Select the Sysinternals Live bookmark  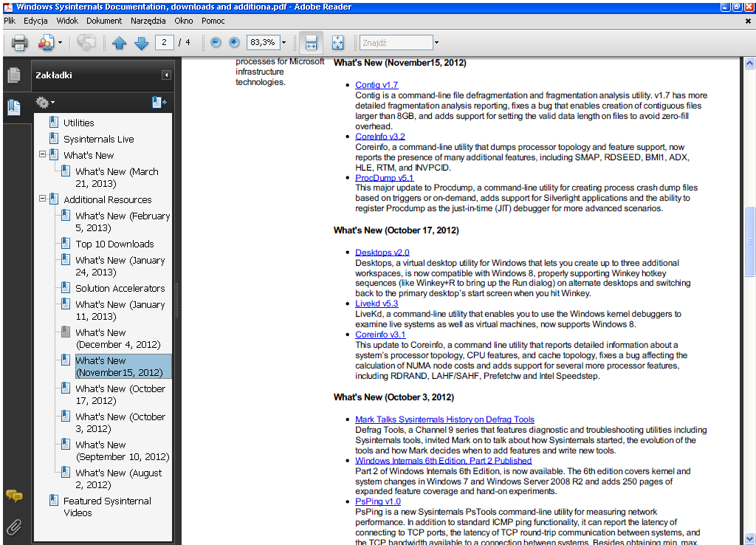point(99,140)
